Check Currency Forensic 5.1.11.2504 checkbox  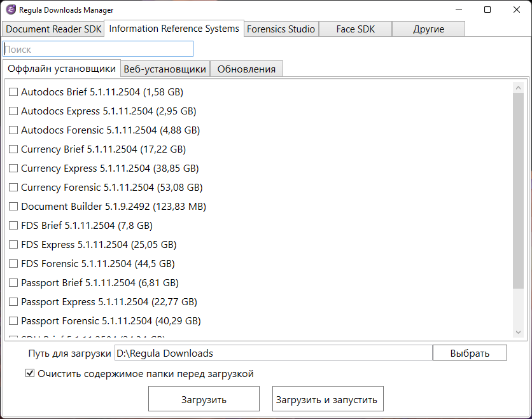[13, 187]
